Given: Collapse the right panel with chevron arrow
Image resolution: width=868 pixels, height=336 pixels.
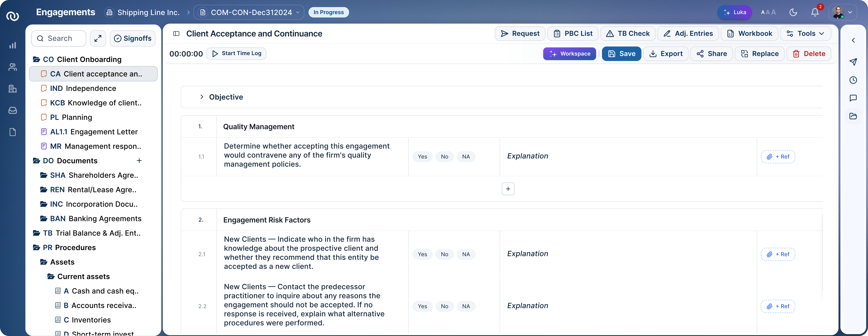Looking at the screenshot, I should pos(853,40).
